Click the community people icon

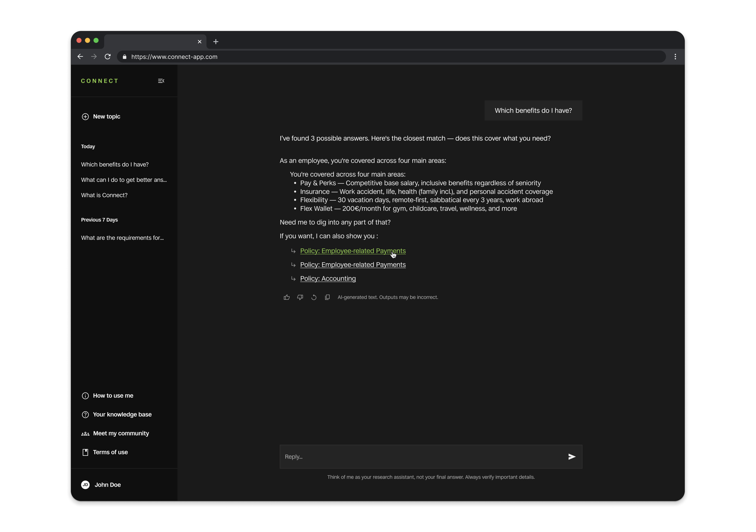pyautogui.click(x=85, y=434)
